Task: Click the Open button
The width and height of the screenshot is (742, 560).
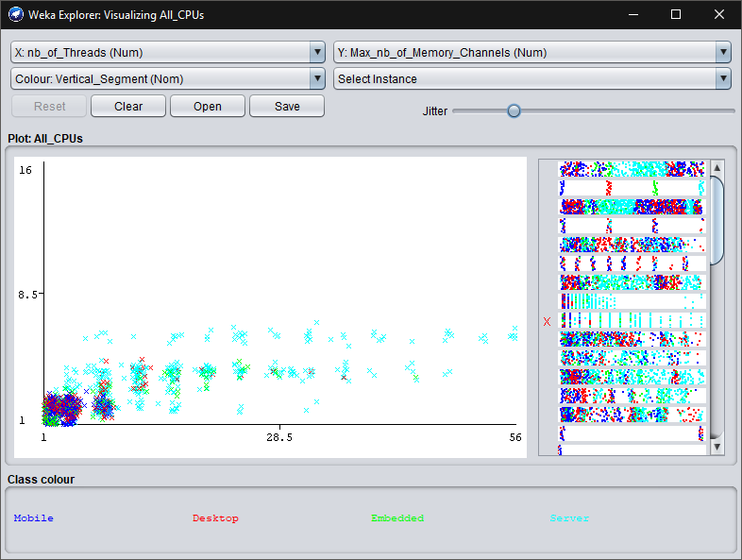Action: (208, 106)
